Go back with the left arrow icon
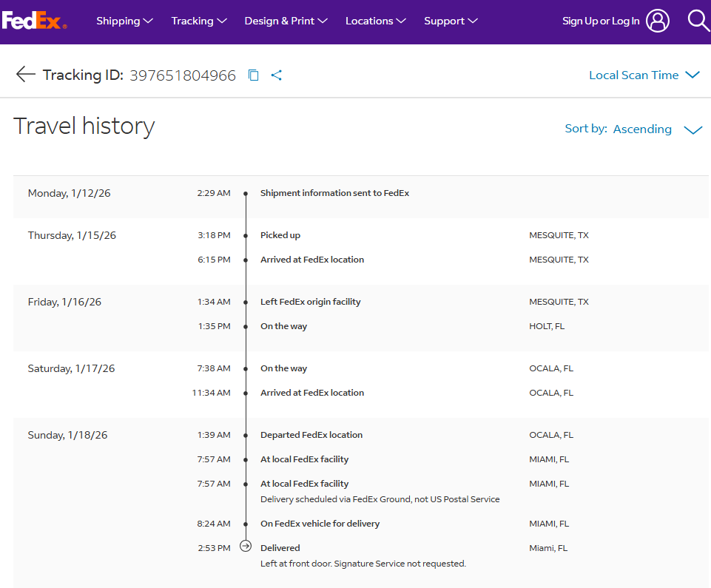Image resolution: width=711 pixels, height=588 pixels. pyautogui.click(x=25, y=75)
